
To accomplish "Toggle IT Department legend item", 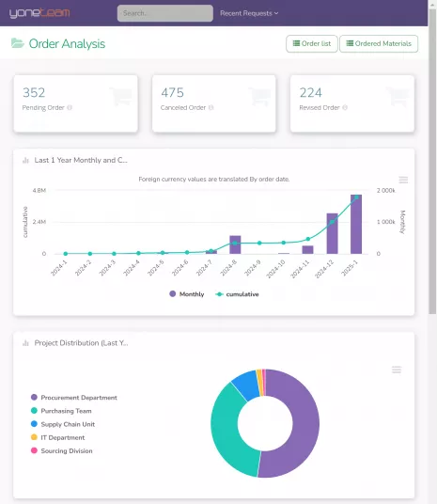I will [x=58, y=437].
